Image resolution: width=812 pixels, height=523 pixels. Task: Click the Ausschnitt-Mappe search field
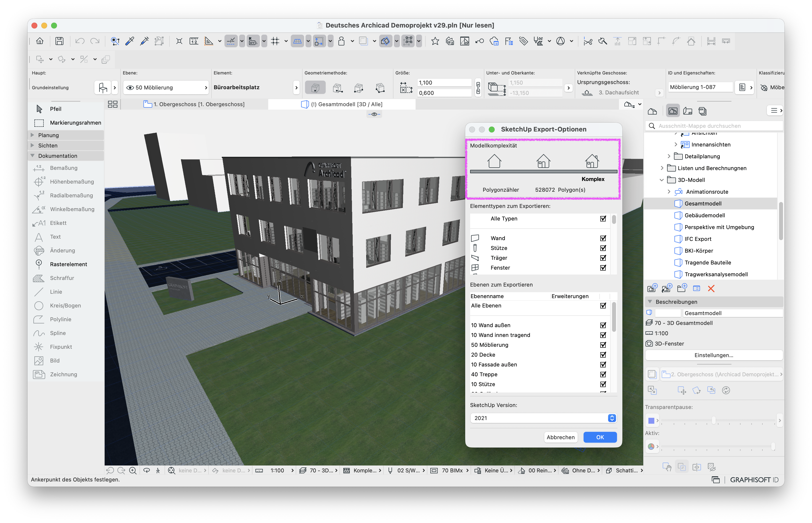click(714, 126)
